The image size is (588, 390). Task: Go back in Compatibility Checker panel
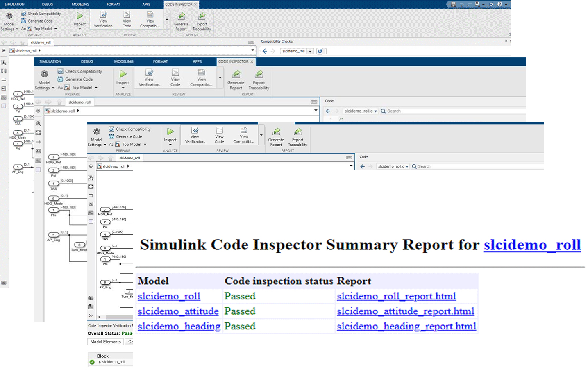(265, 51)
